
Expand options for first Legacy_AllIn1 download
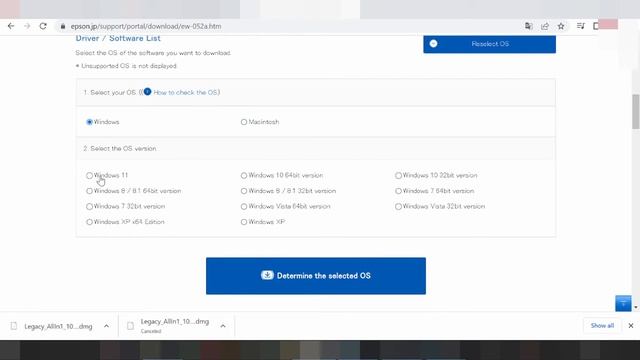(107, 326)
